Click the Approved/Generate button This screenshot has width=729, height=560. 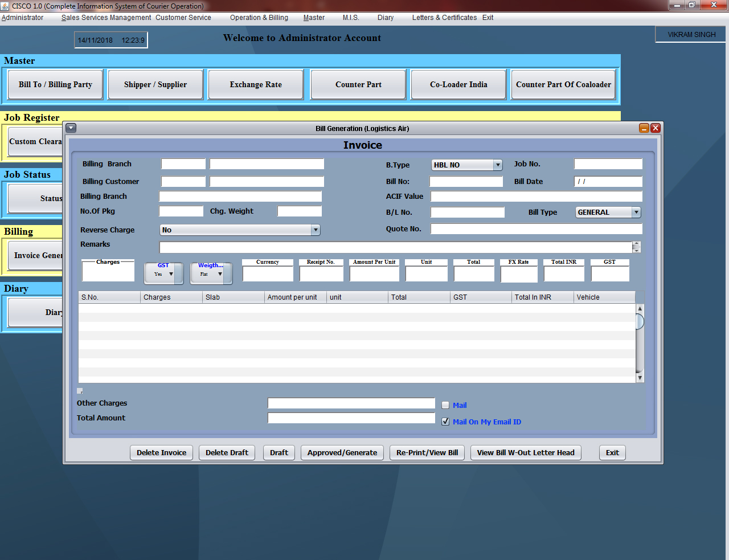click(342, 452)
